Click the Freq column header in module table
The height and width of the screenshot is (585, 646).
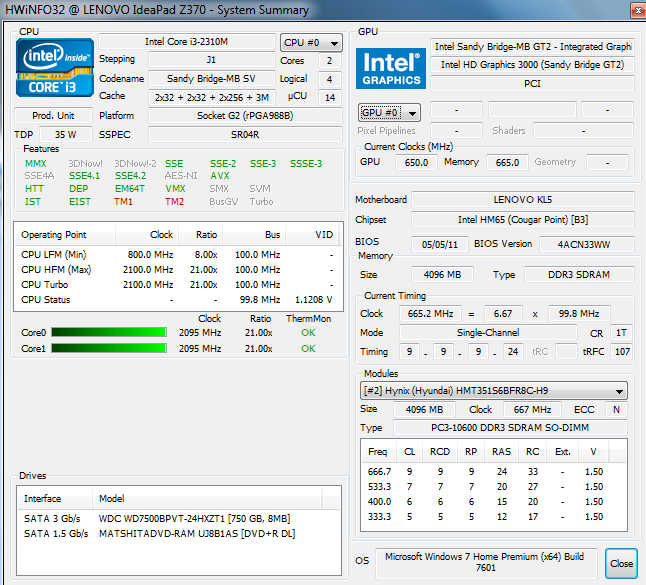tap(379, 452)
